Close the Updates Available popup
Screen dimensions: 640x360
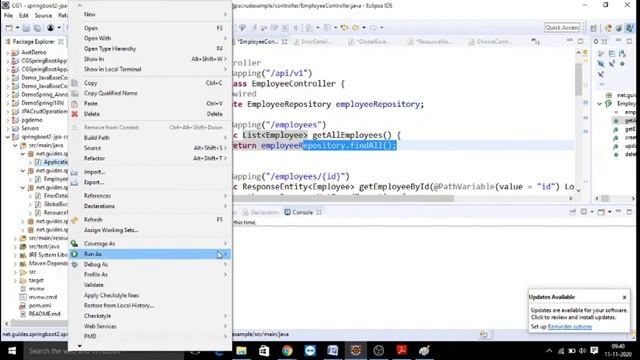(624, 297)
